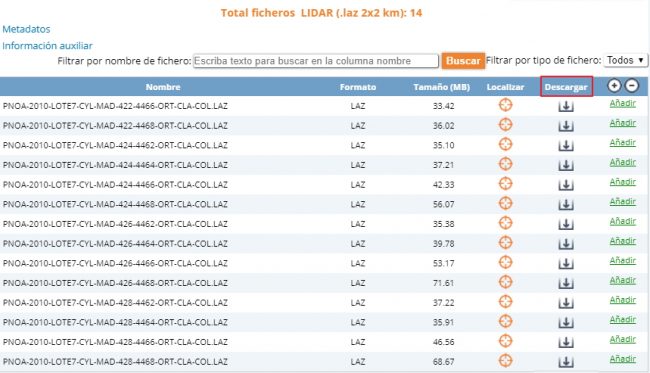This screenshot has height=373, width=650.
Task: Click the Descargar column header
Action: coord(566,87)
